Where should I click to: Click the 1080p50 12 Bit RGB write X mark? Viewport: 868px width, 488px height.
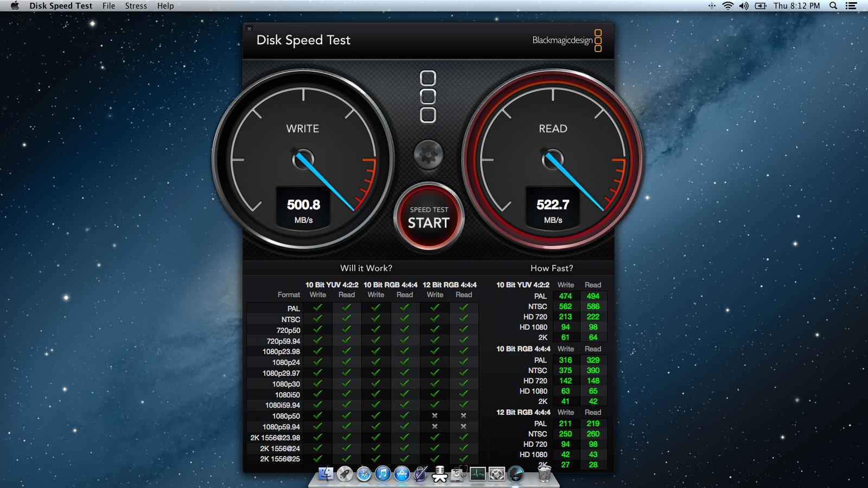435,415
